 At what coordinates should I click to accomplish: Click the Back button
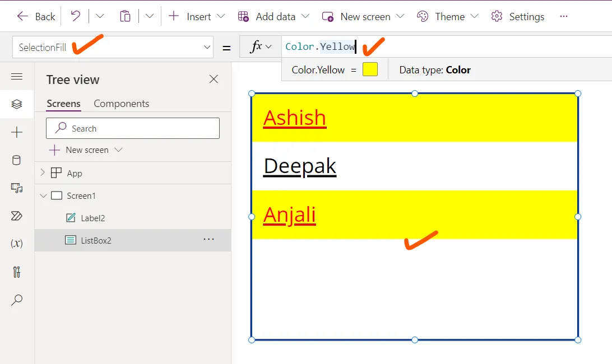pos(35,17)
